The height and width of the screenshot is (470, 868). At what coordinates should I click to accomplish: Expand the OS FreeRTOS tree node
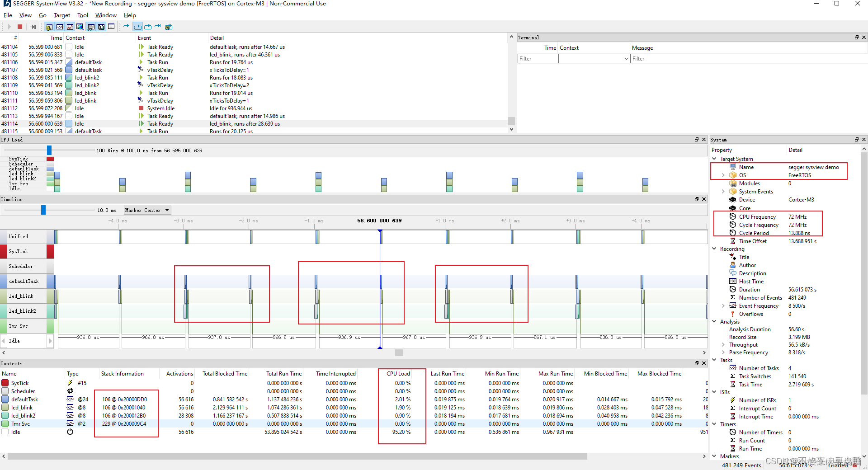click(x=723, y=175)
